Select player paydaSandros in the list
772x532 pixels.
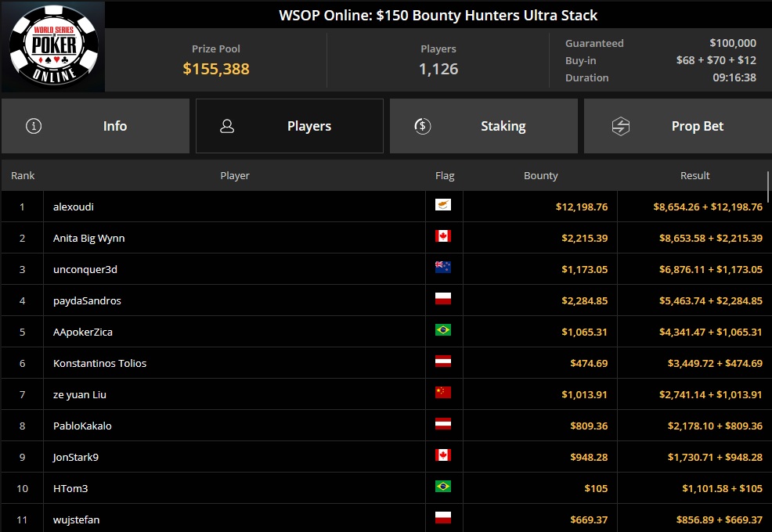[x=87, y=300]
